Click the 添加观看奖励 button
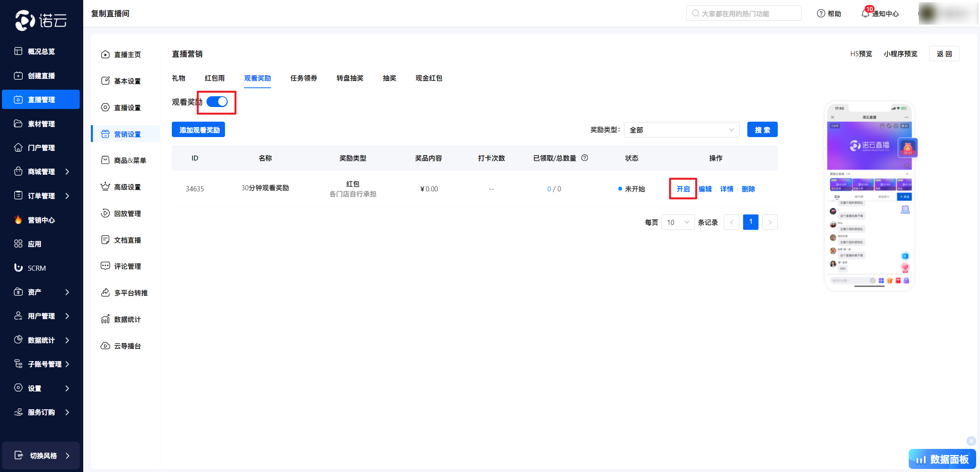Image resolution: width=980 pixels, height=472 pixels. pos(198,130)
